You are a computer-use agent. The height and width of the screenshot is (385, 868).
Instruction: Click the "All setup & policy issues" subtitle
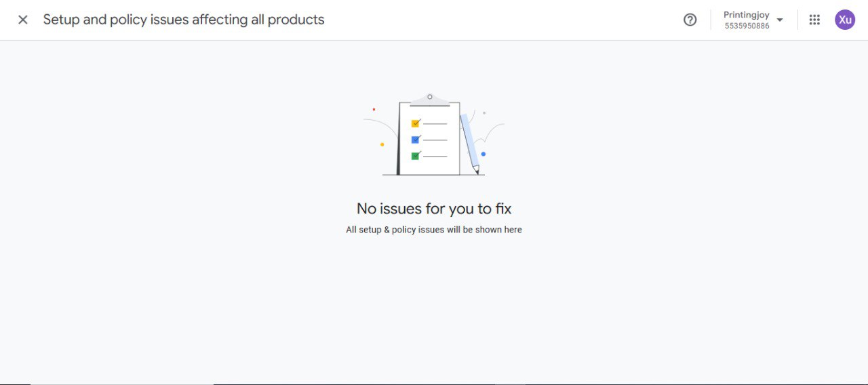pyautogui.click(x=434, y=230)
